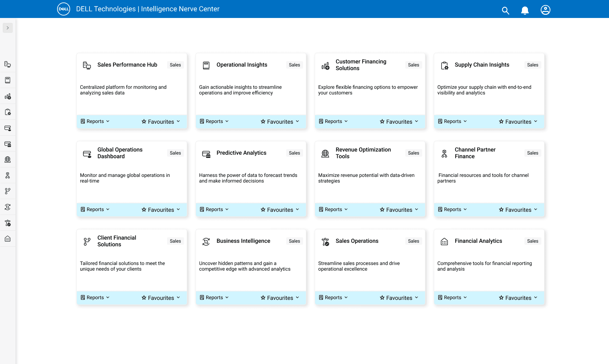Click Sales tag on Client Financial Solutions
Viewport: 609px width, 364px height.
175,241
